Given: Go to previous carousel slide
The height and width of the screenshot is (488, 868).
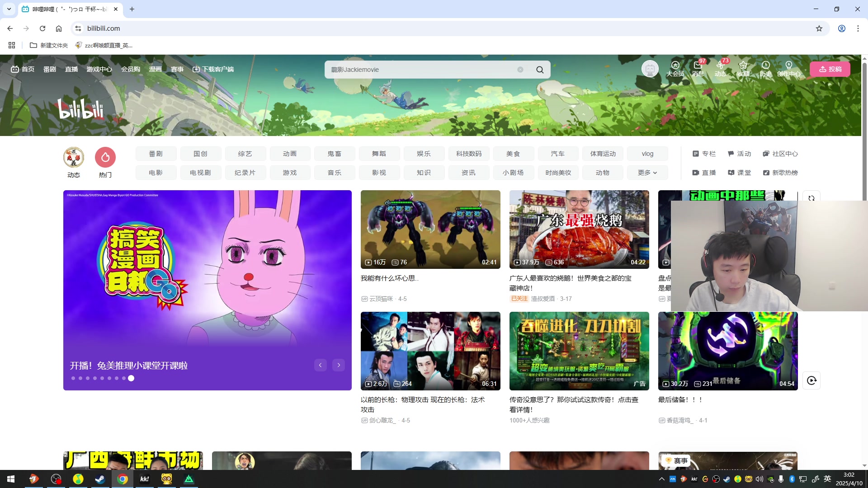Looking at the screenshot, I should click(x=321, y=365).
